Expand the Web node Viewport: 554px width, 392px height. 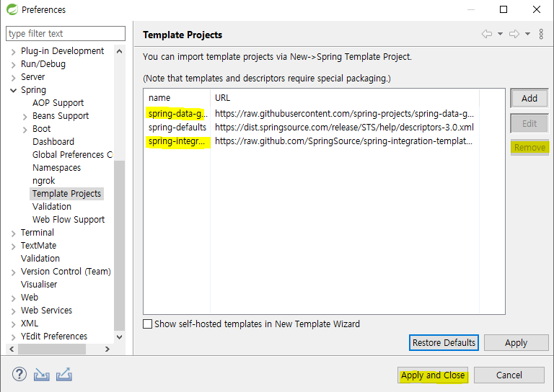coord(14,298)
